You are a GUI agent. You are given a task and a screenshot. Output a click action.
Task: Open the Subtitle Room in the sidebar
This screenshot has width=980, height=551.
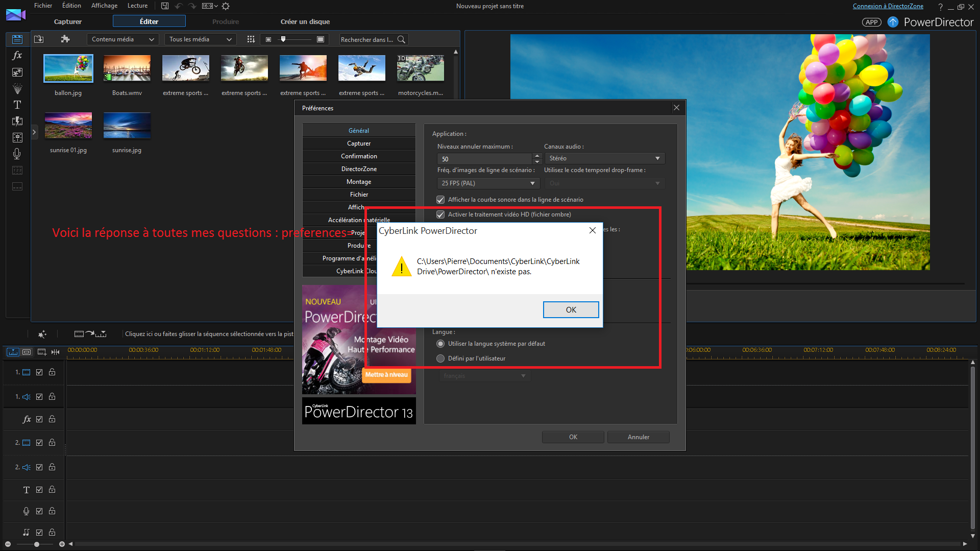click(x=17, y=186)
